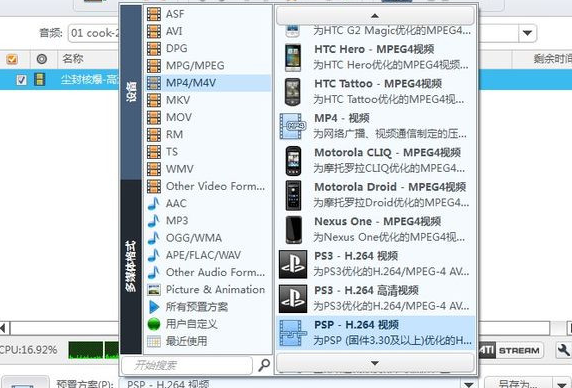572x388 pixels.
Task: Choose the MKV format category
Action: (x=208, y=100)
